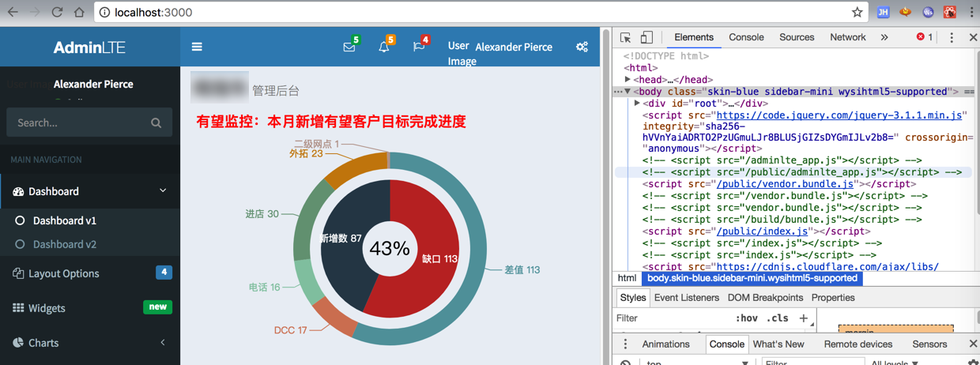Screen dimensions: 980x365
Task: Expand the div id root node
Action: [639, 103]
